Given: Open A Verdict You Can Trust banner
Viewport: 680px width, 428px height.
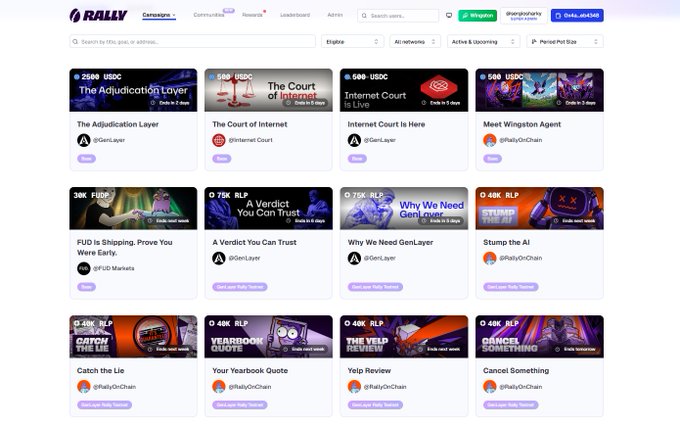Looking at the screenshot, I should 268,208.
